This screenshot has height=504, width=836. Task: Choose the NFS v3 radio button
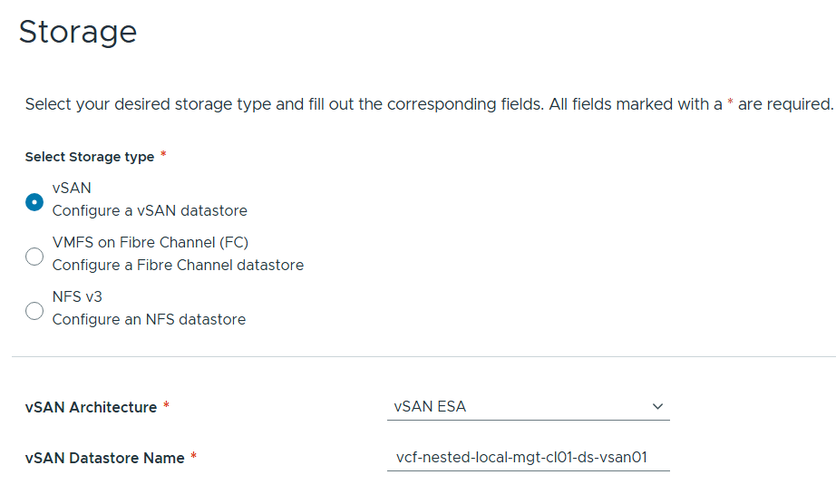[34, 311]
